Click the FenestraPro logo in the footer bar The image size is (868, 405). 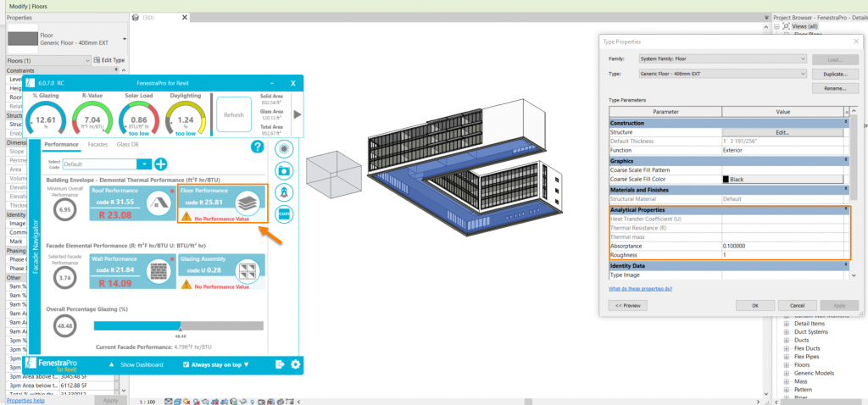52,364
